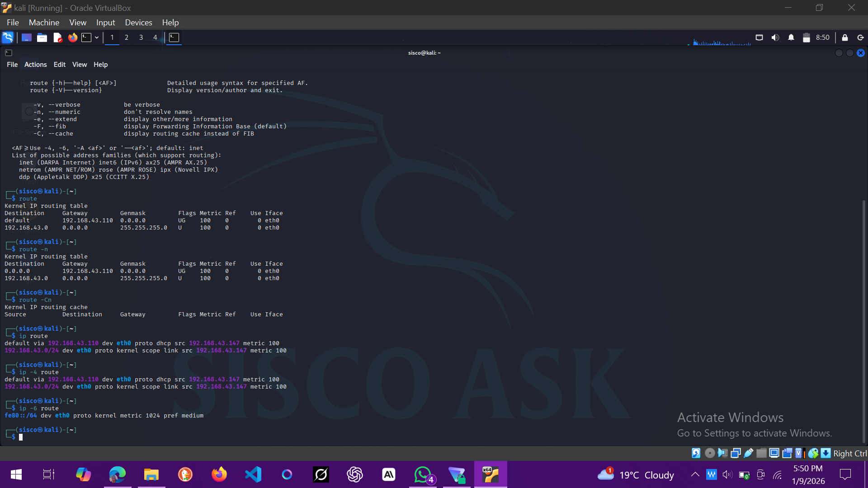Open the Kali file manager launcher
Viewport: 868px width, 488px height.
pyautogui.click(x=42, y=38)
